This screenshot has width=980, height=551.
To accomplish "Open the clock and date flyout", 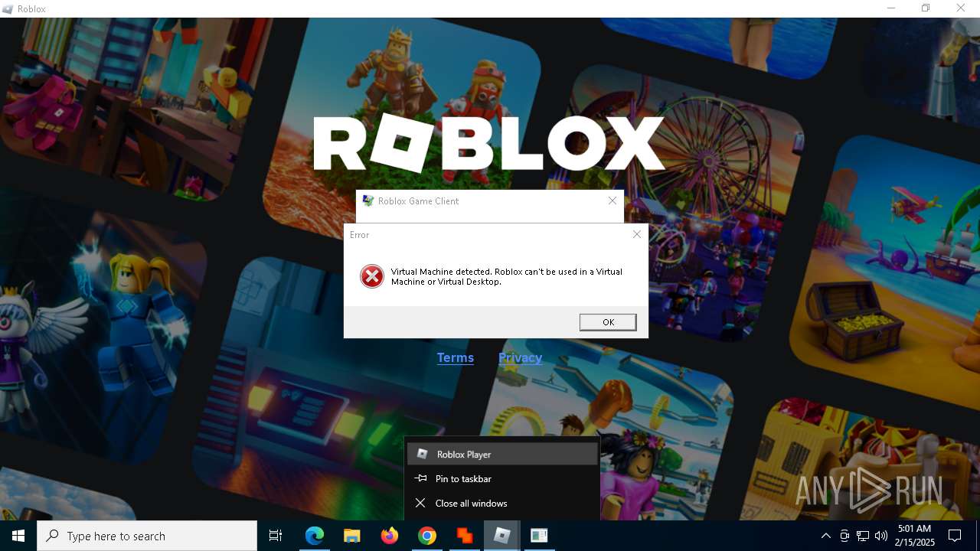I will [x=915, y=536].
